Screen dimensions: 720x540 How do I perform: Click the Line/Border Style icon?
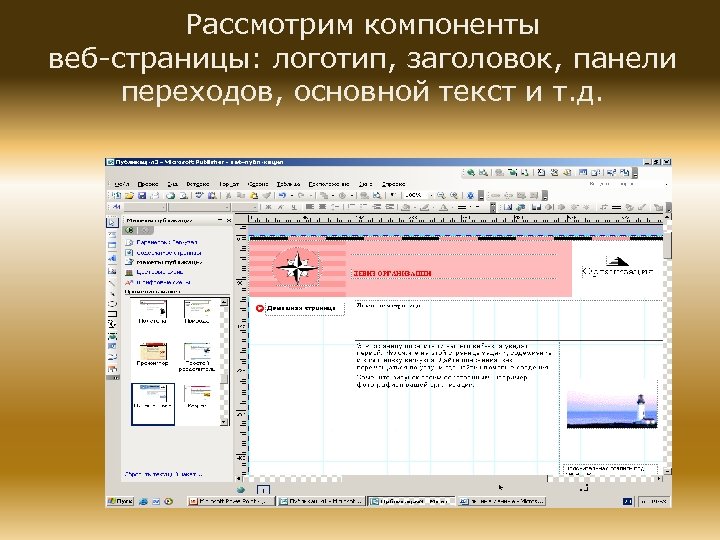[462, 208]
